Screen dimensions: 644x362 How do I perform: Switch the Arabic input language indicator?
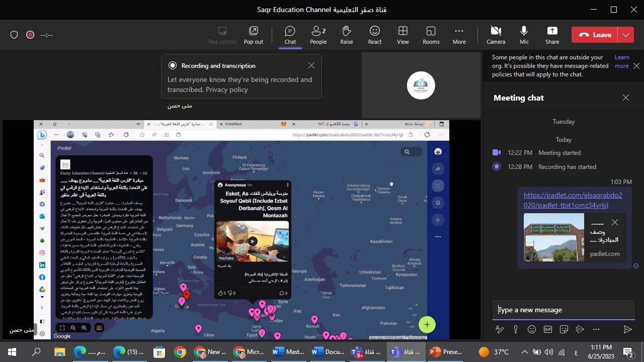(x=576, y=352)
